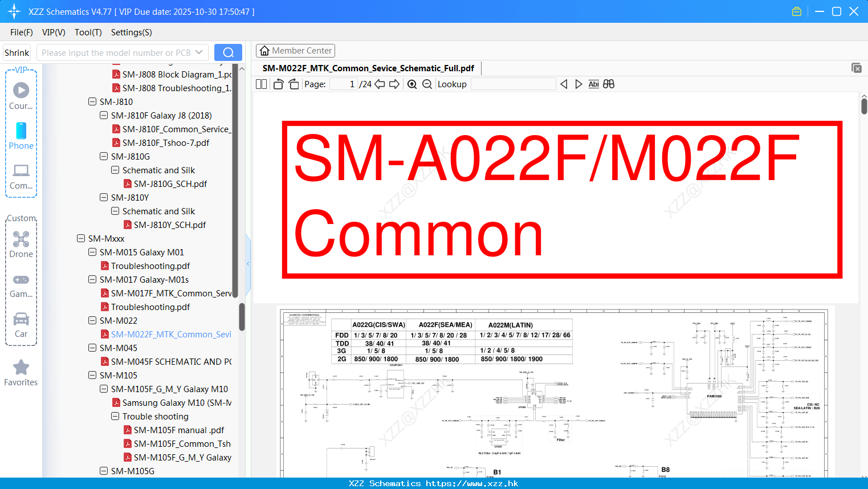This screenshot has height=489, width=868.
Task: Click the PDF viewer vertical scrollbar thumb
Action: click(864, 106)
